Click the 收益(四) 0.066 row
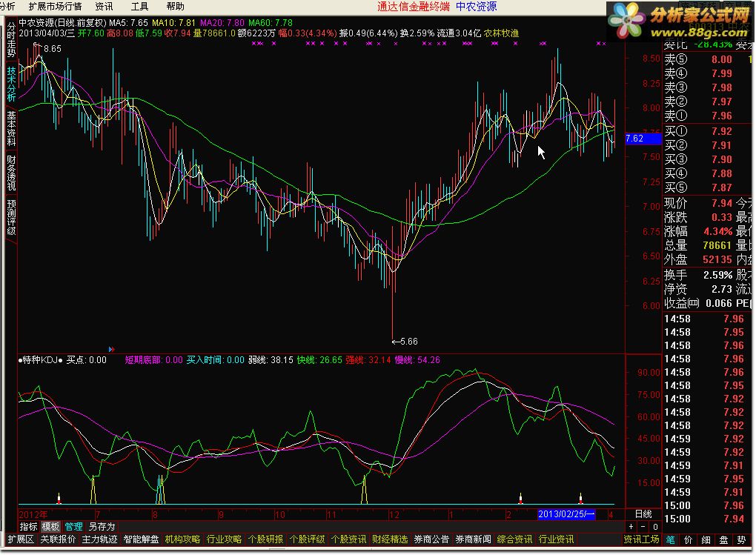The height and width of the screenshot is (555, 756). 698,303
